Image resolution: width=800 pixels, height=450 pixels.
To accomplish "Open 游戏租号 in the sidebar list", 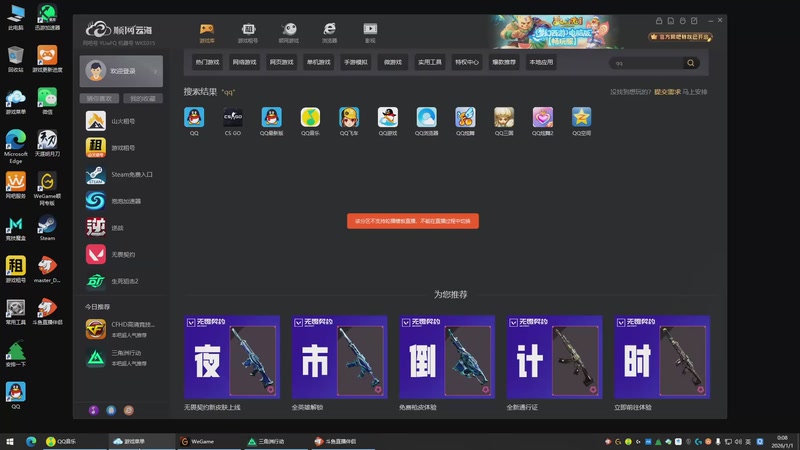I will click(121, 147).
